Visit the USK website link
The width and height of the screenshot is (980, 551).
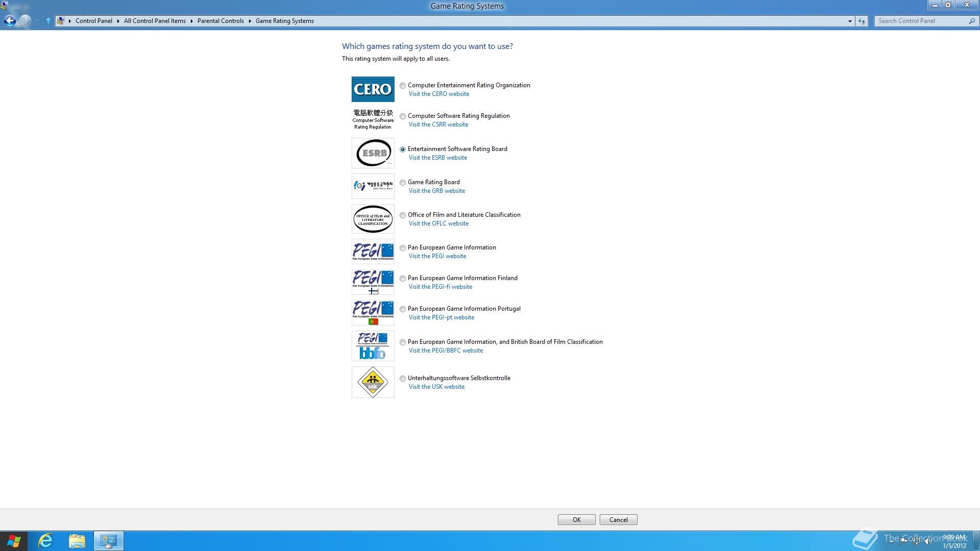click(x=436, y=387)
